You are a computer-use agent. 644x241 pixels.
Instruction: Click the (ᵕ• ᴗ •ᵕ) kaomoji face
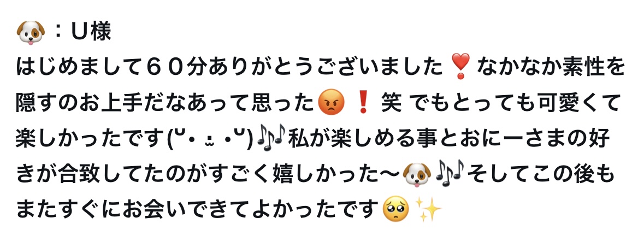point(211,138)
